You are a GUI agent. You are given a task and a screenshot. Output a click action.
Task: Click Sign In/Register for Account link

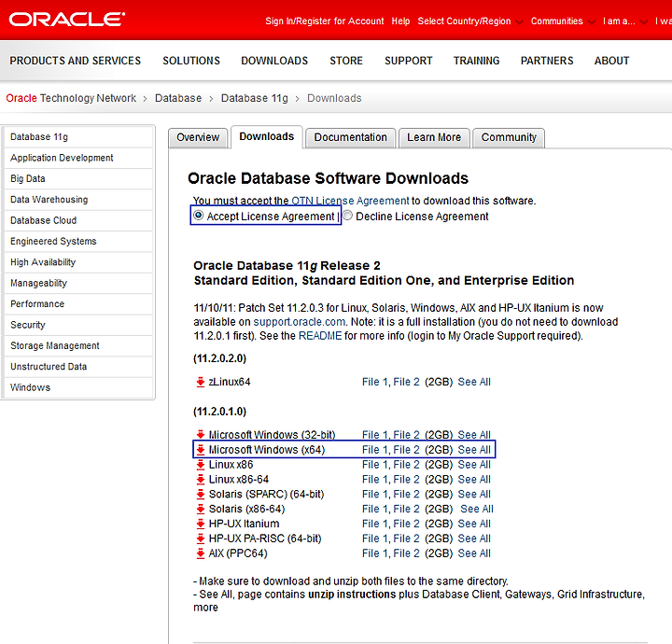(x=325, y=21)
